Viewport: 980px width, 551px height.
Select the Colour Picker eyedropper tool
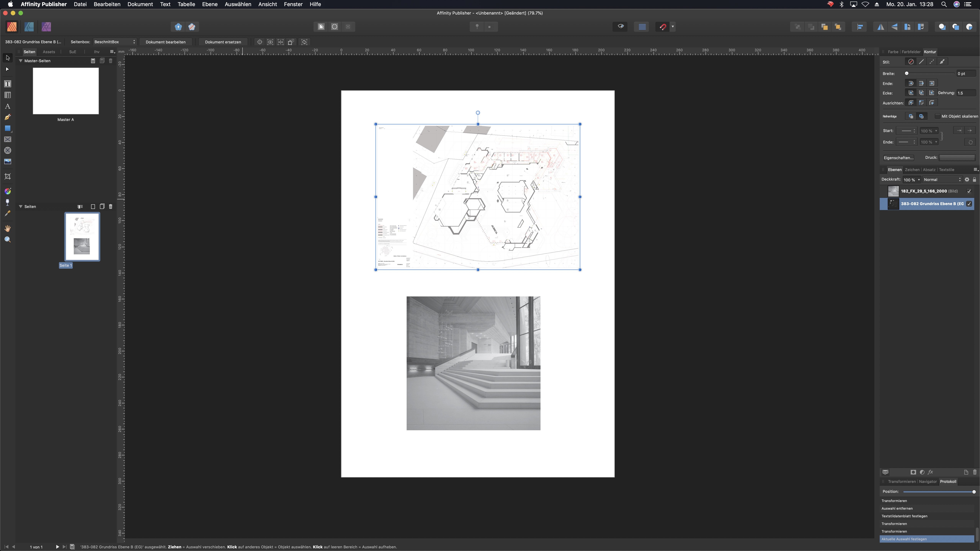coord(8,214)
